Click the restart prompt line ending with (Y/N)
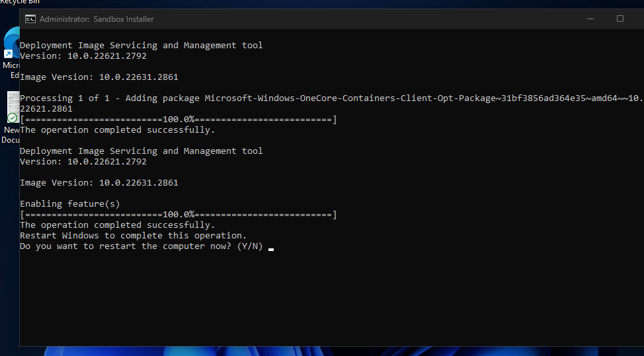This screenshot has width=644, height=356. [x=141, y=246]
